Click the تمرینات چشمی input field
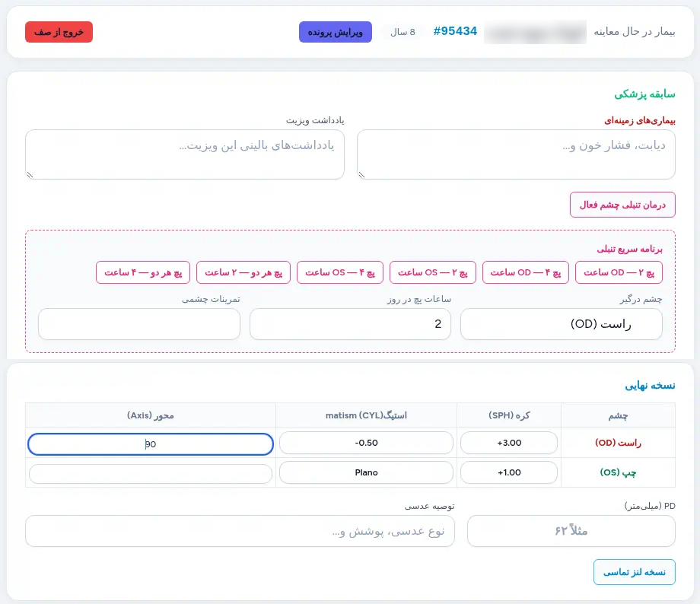Screen dimensions: 700x604 [x=139, y=324]
